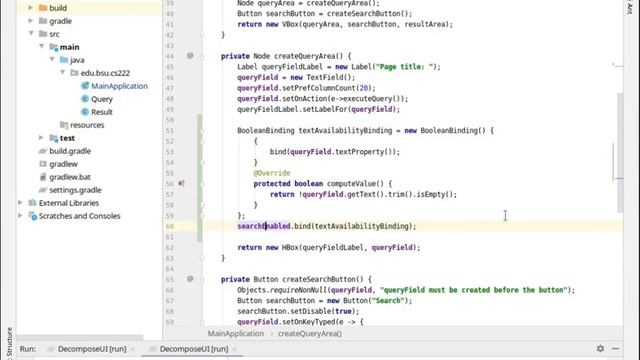Click gutter marker beside createSearchButton method

tap(190, 279)
